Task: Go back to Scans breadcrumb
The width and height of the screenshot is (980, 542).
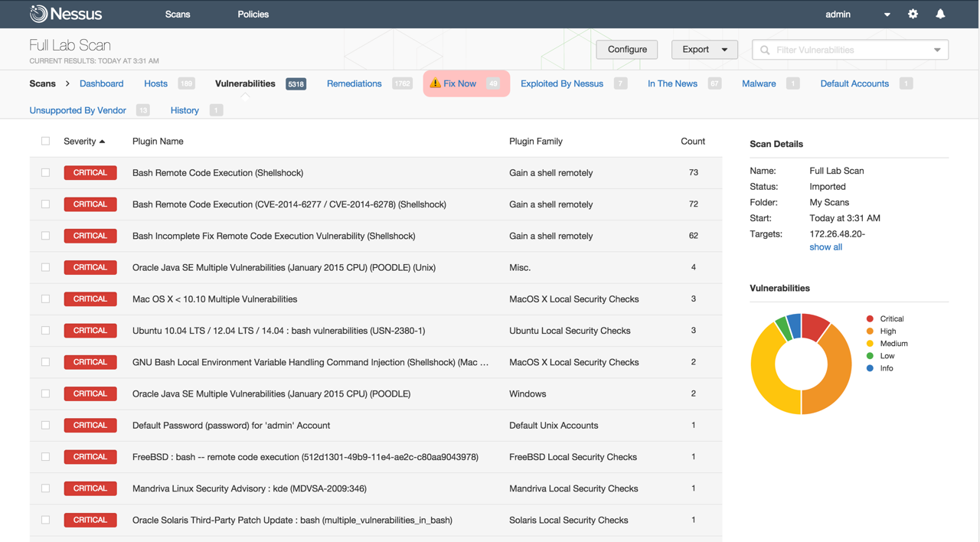Action: (42, 83)
